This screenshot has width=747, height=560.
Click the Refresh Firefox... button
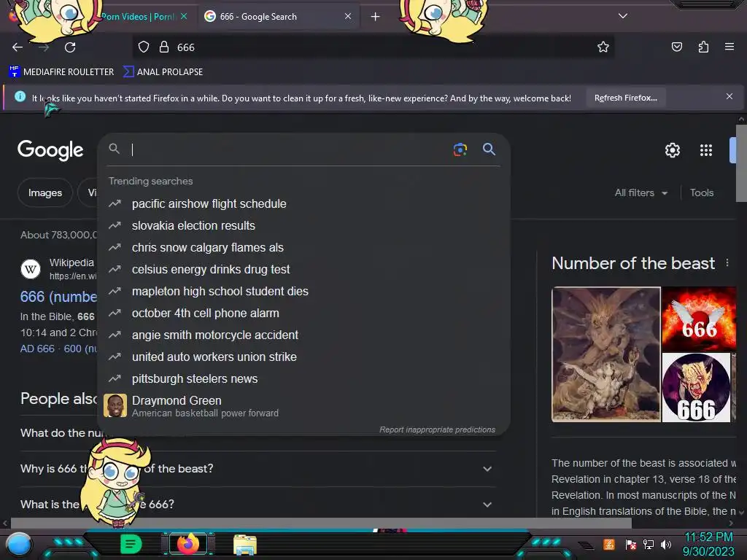point(625,98)
